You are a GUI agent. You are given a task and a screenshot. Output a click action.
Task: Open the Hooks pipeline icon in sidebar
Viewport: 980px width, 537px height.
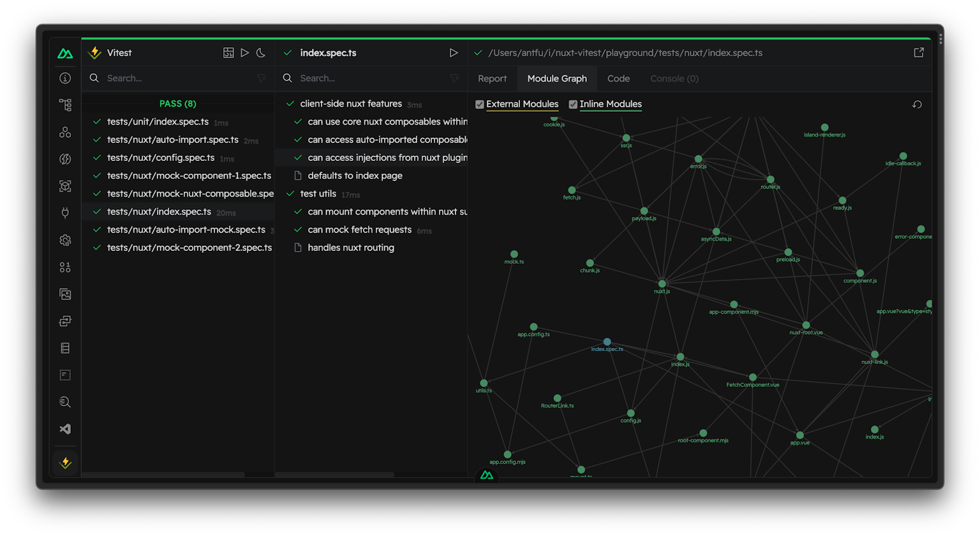click(65, 321)
